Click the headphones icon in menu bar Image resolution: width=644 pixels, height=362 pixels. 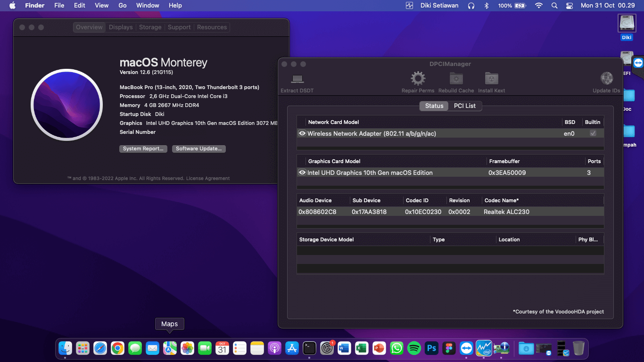coord(471,6)
